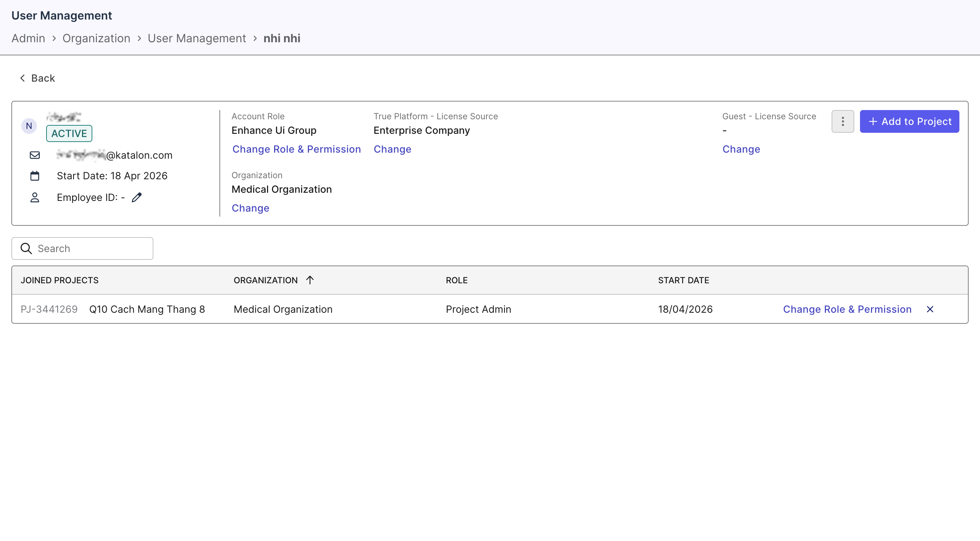Toggle sort arrow on Organization column

310,280
